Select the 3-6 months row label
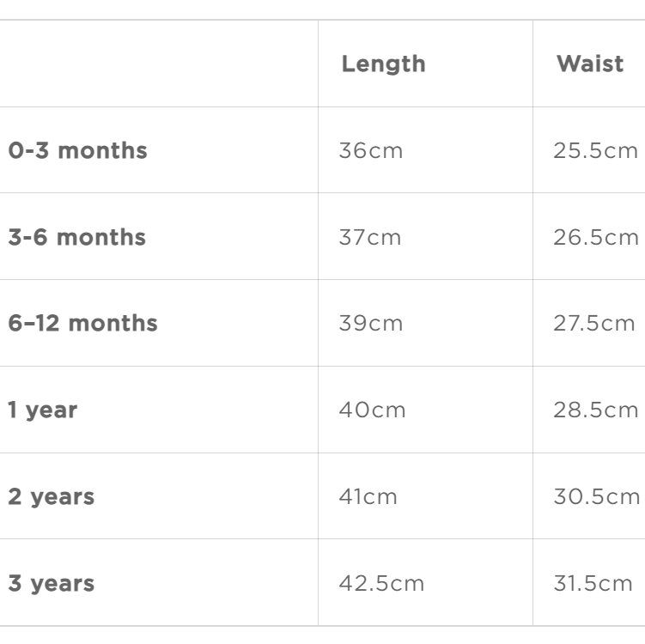 [x=77, y=237]
